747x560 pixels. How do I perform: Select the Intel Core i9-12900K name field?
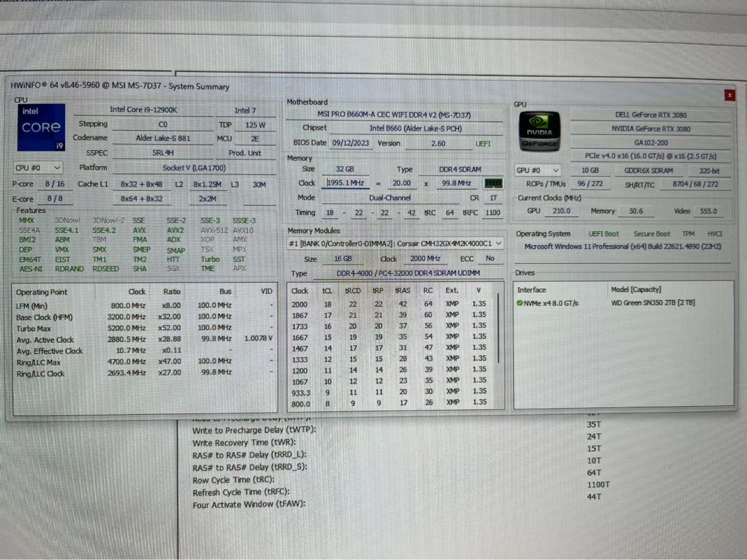coord(143,109)
